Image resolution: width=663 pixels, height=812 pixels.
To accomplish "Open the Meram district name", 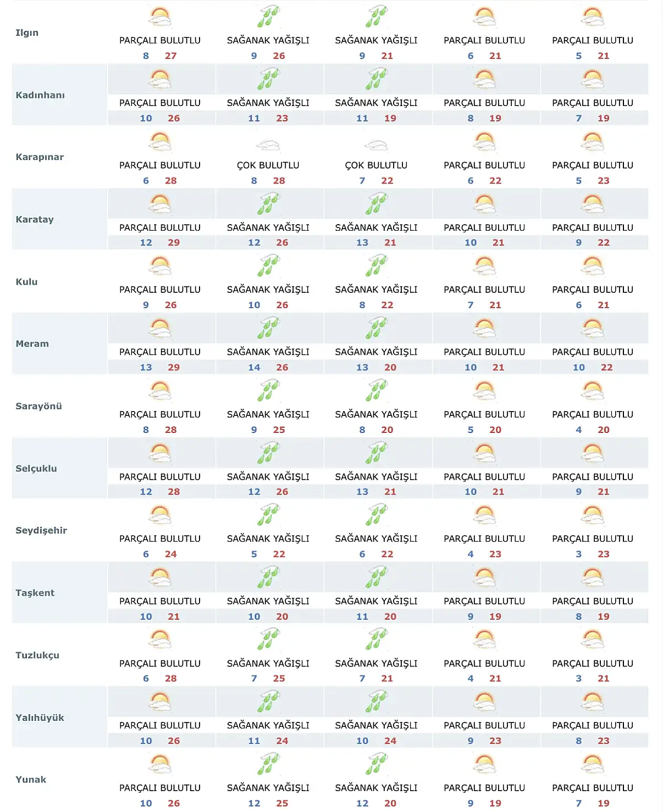I will (x=32, y=344).
